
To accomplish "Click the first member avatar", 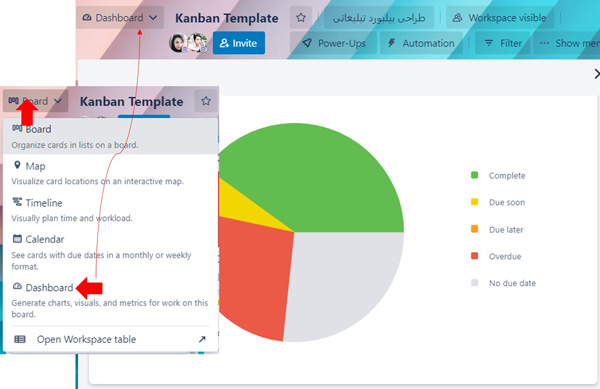I will (178, 43).
